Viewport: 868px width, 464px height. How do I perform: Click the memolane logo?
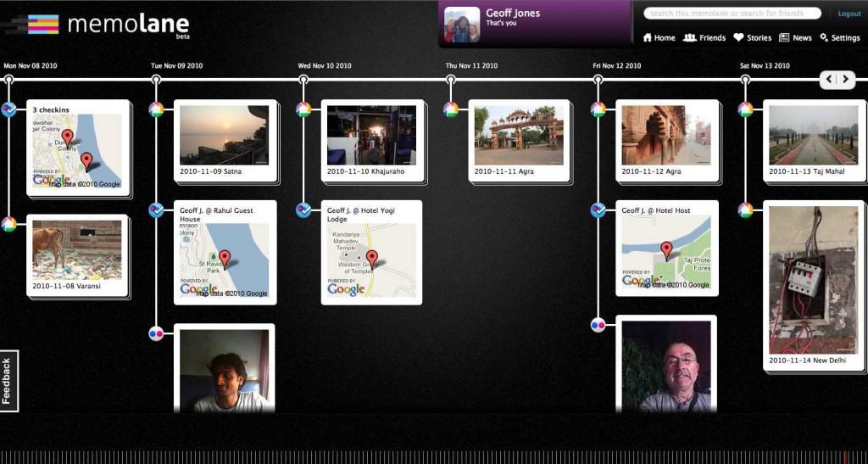click(108, 25)
